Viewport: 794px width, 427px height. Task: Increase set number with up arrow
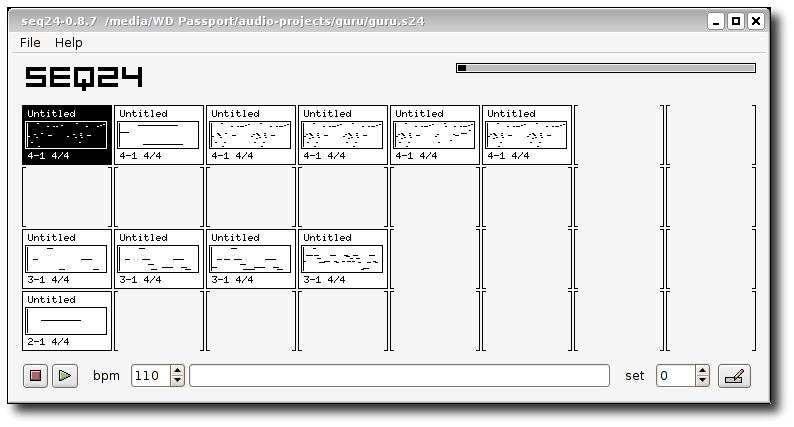pyautogui.click(x=702, y=371)
